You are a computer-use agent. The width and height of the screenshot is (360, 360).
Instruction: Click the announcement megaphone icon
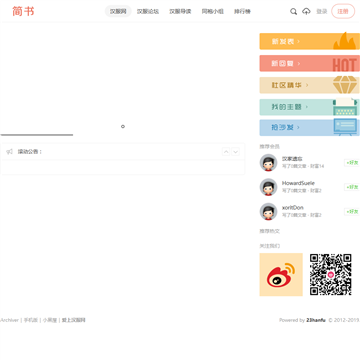tap(10, 152)
